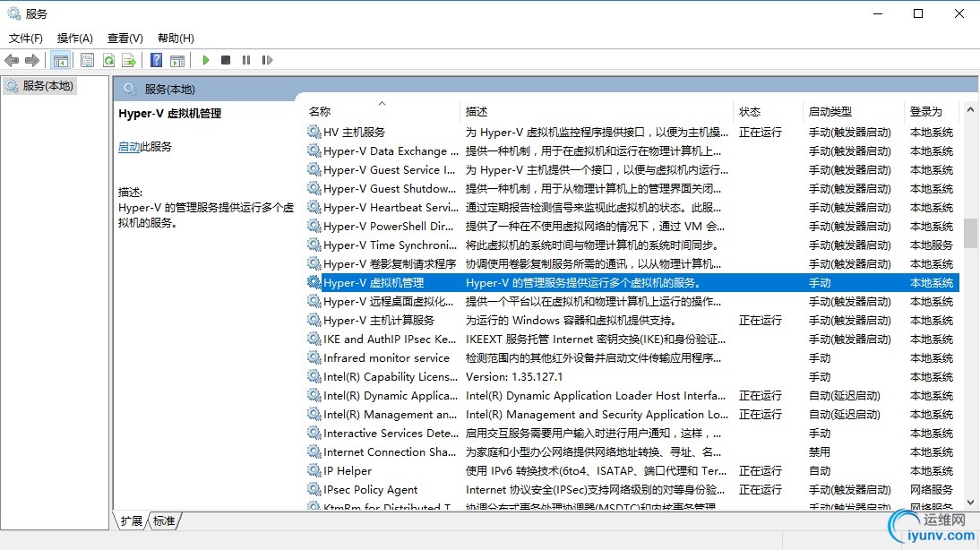Select the Intel(R) Capability Licens... service name

(391, 377)
